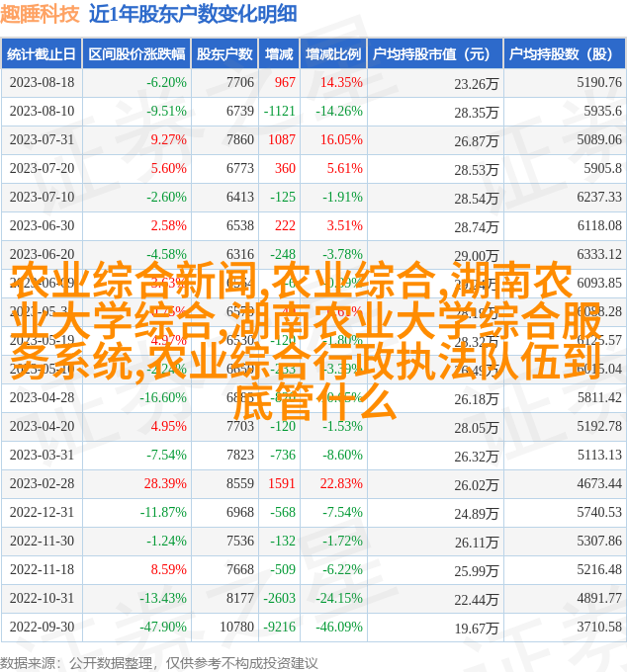Click the 户均持股市值（元） column header
This screenshot has width=627, height=672.
coord(435,54)
